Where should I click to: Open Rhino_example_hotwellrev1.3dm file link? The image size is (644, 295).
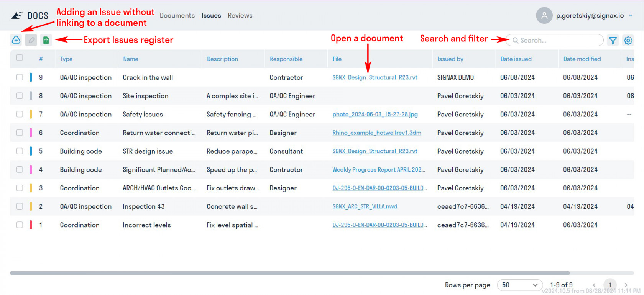click(377, 133)
